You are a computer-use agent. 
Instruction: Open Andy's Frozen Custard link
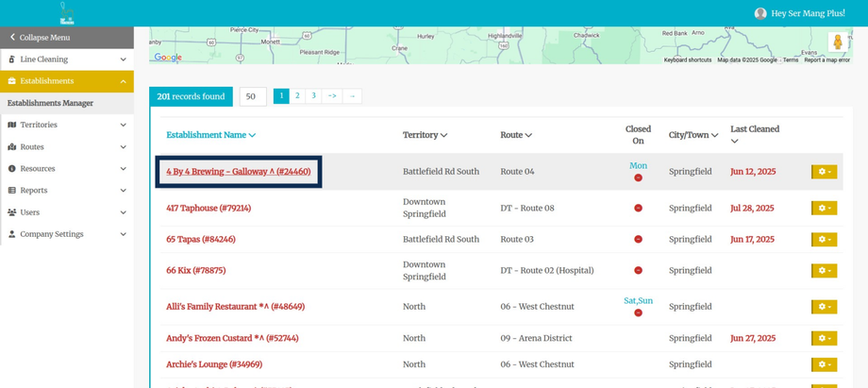(232, 338)
